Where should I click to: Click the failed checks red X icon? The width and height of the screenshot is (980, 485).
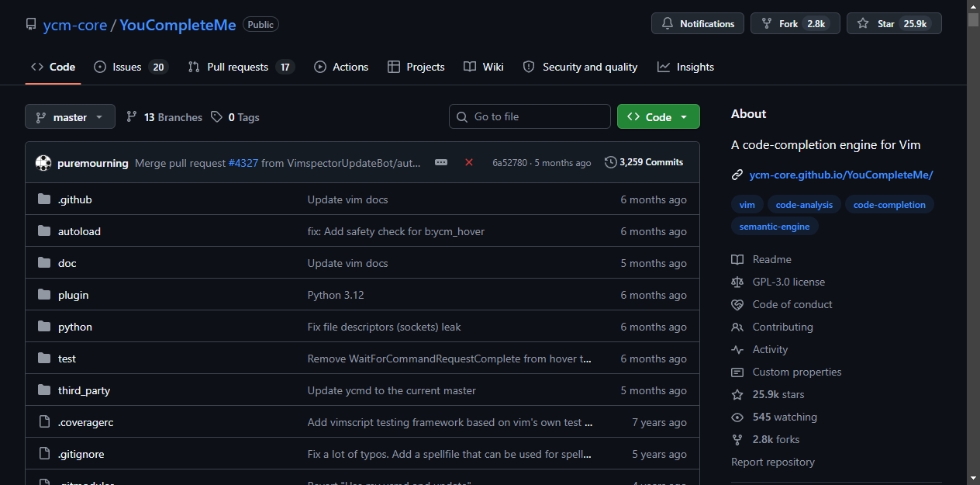pyautogui.click(x=469, y=162)
